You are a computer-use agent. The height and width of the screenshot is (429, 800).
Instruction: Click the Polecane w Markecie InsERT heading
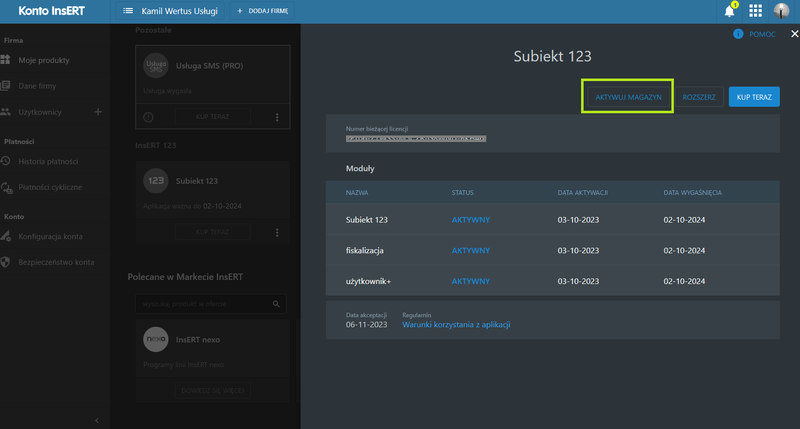185,277
